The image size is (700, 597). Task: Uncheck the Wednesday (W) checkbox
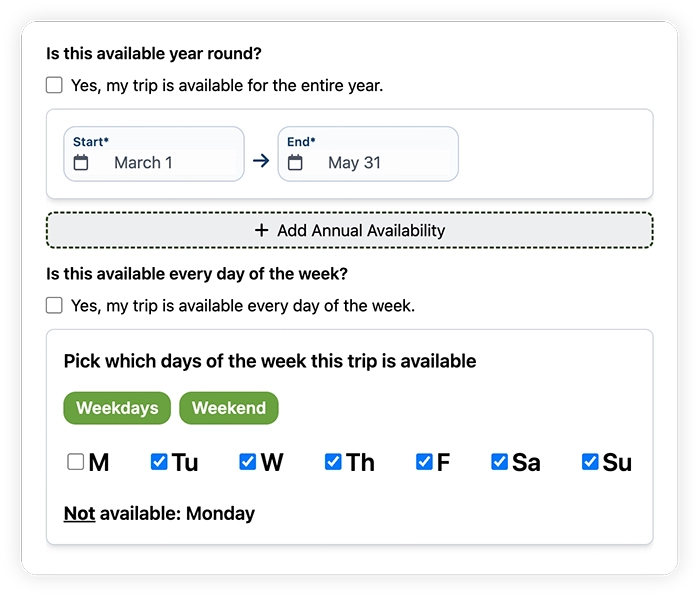click(248, 462)
